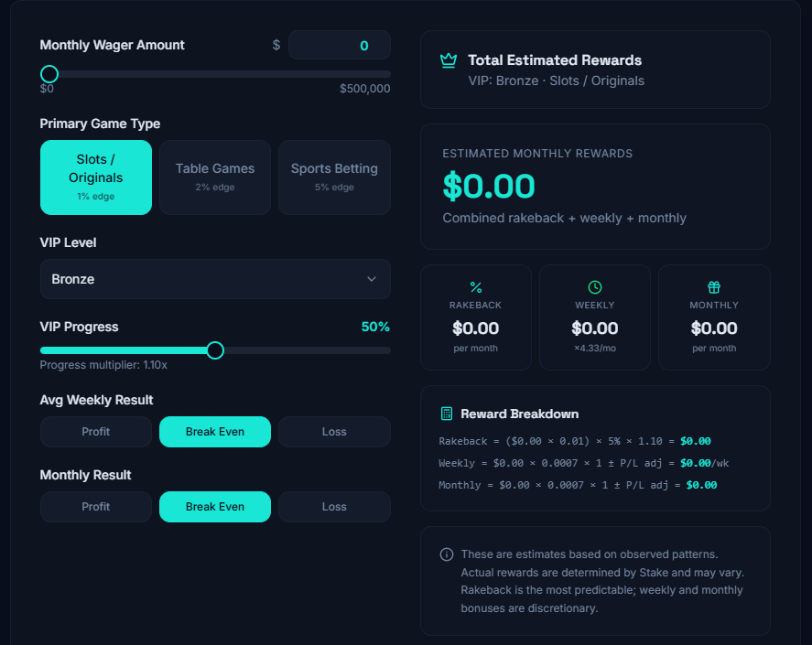Viewport: 812px width, 645px height.
Task: Set Monthly Result to Profit
Action: tap(96, 507)
